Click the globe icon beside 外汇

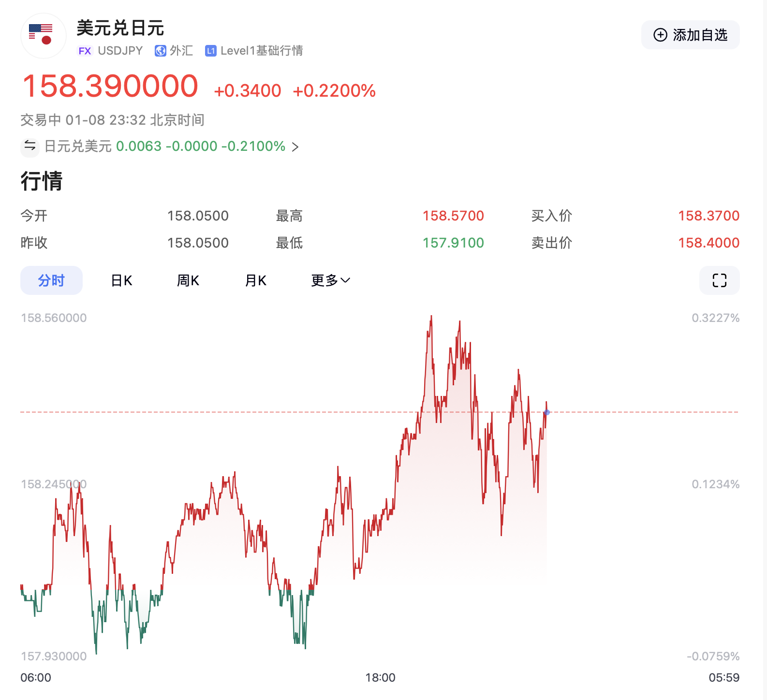(x=160, y=51)
